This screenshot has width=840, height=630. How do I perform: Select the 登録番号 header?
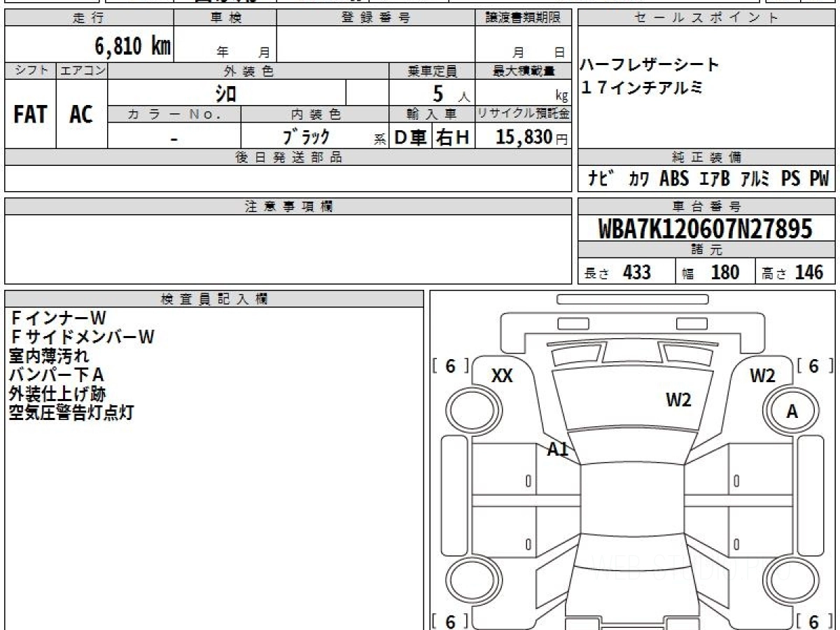click(376, 18)
